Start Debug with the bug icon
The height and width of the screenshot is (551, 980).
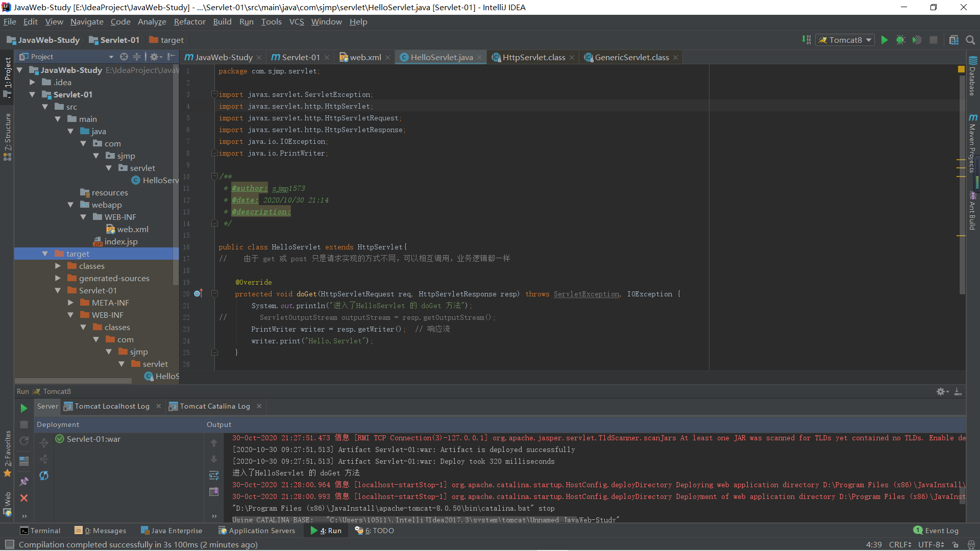pos(901,40)
